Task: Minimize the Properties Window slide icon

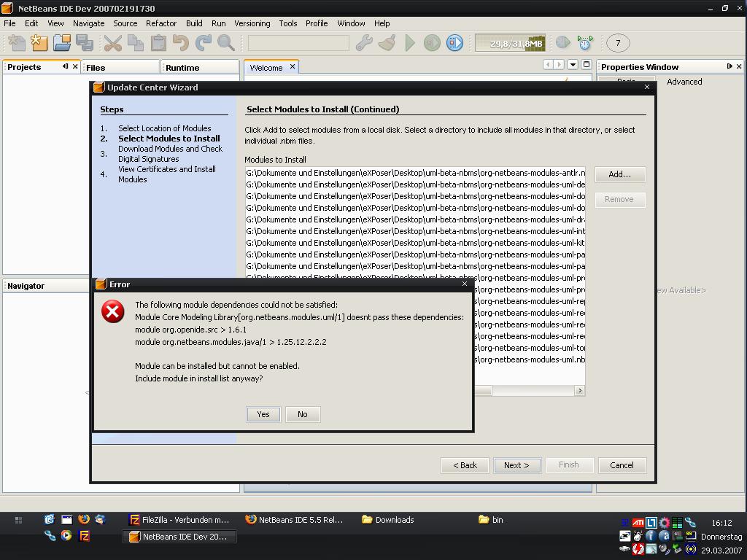Action: point(729,66)
